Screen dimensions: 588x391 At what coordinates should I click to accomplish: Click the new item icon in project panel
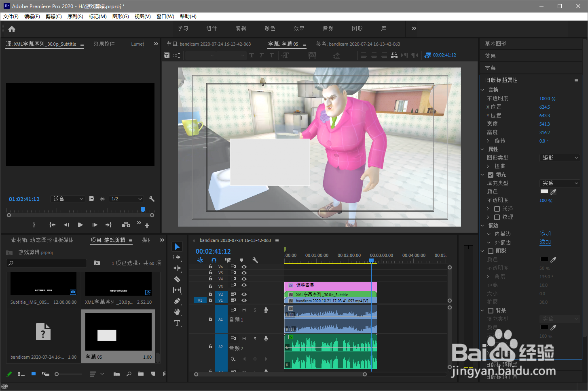[x=153, y=374]
